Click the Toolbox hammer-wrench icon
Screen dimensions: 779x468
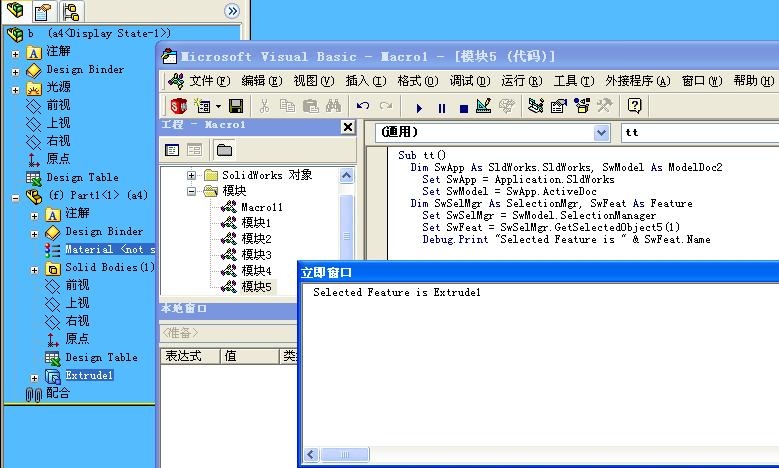coord(604,106)
